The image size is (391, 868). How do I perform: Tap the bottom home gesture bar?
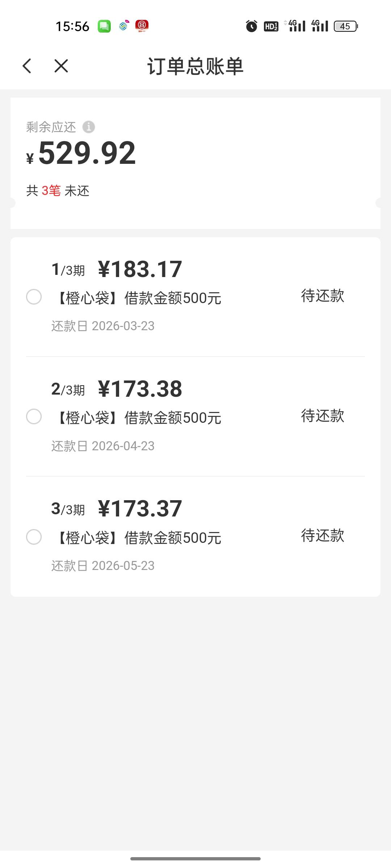click(195, 859)
